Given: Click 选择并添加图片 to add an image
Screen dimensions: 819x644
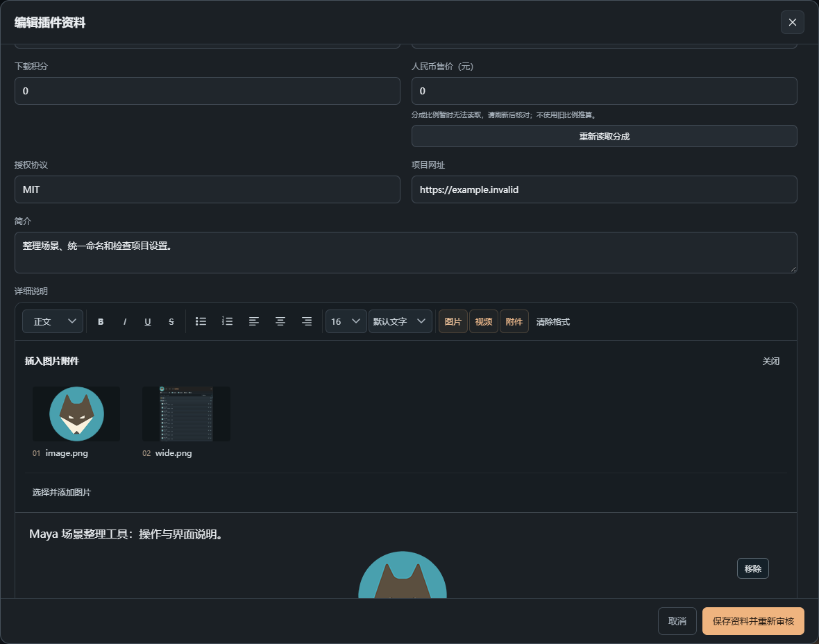Looking at the screenshot, I should 62,493.
